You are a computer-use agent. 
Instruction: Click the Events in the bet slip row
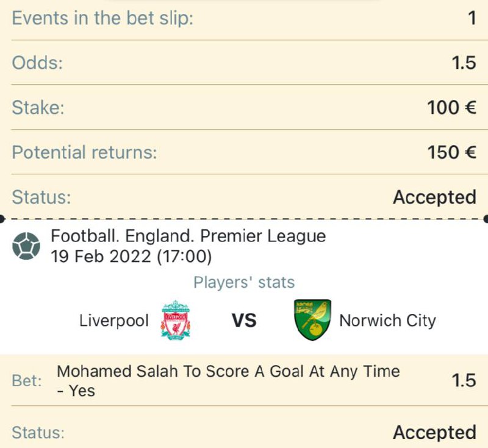point(244,18)
